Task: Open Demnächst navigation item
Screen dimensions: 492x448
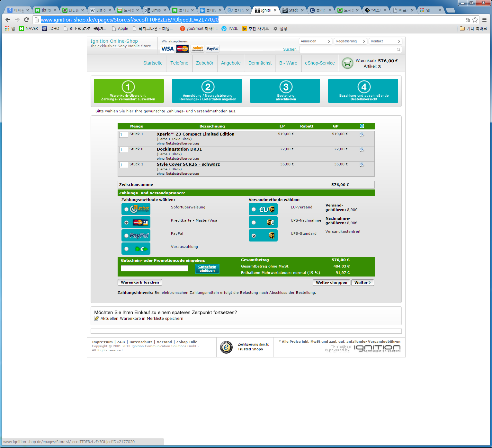Action: click(260, 63)
